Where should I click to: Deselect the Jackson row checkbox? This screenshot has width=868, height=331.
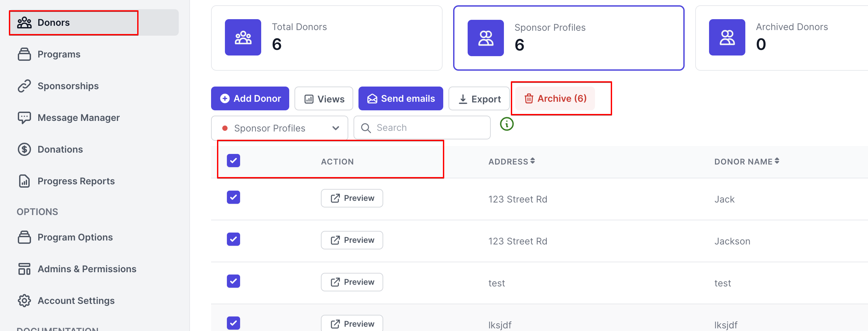[233, 239]
